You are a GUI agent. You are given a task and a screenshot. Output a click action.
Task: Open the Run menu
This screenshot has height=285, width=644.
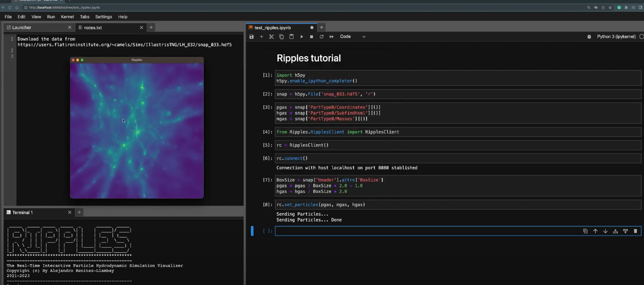pos(51,17)
